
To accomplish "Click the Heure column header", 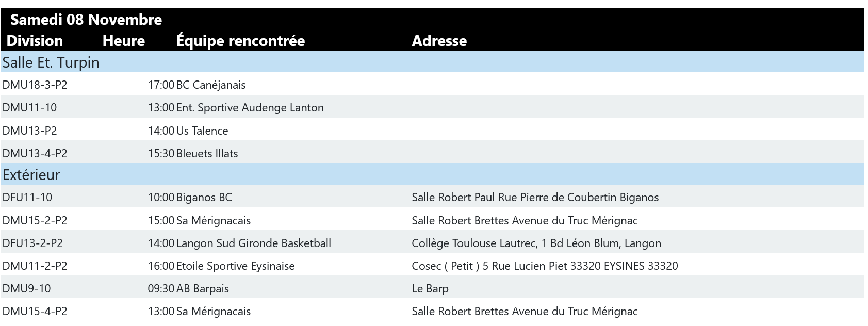I will pyautogui.click(x=124, y=41).
